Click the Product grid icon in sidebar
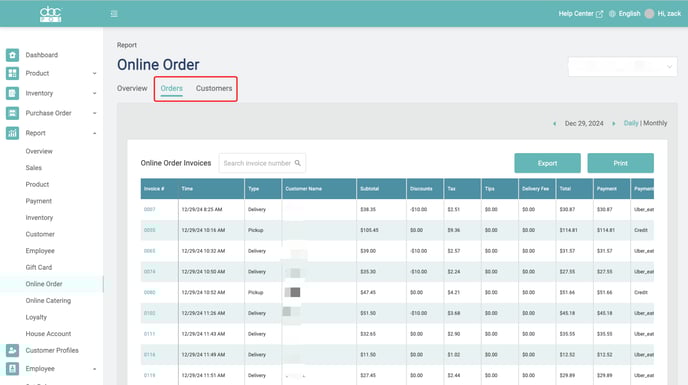The image size is (688, 385). [x=12, y=73]
